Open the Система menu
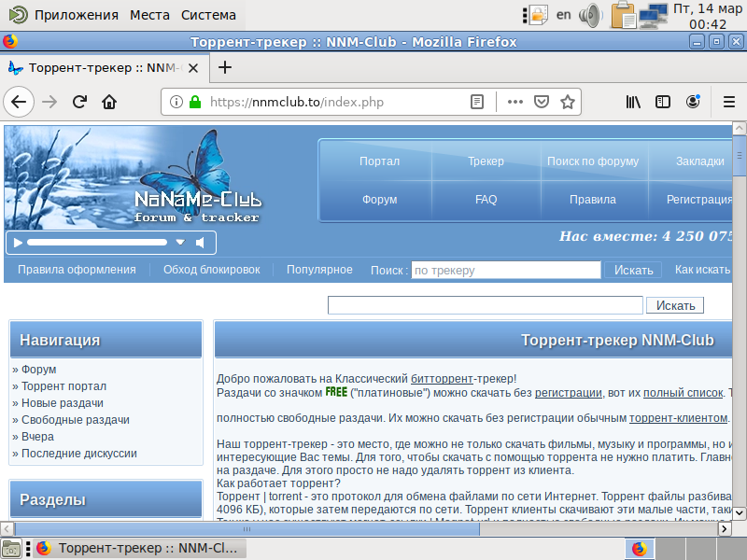747x560 pixels. [208, 15]
